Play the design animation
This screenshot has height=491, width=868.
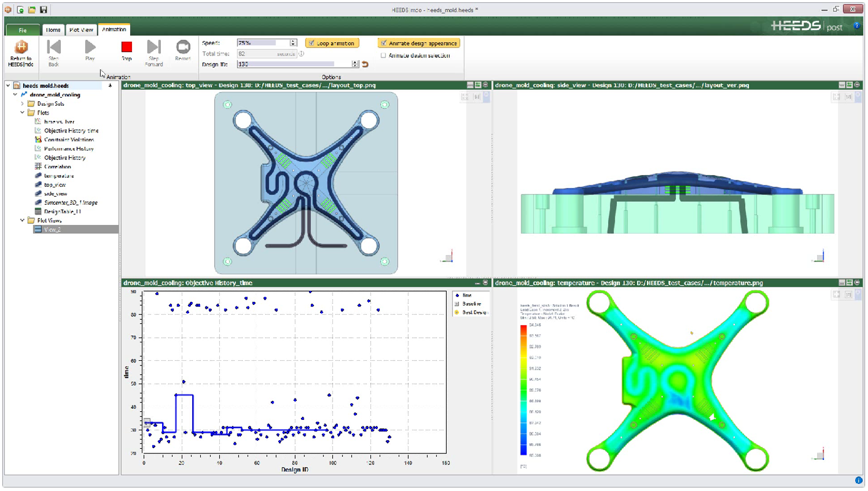tap(90, 47)
